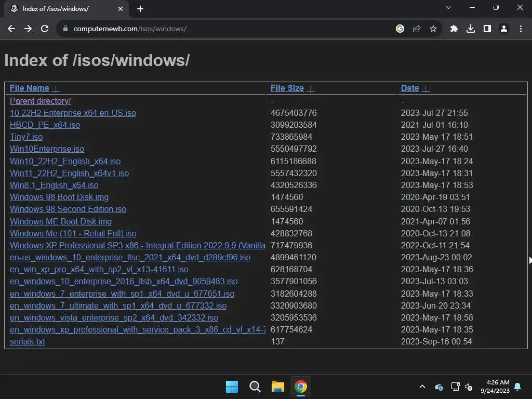Sort by Date column
This screenshot has width=532, height=399.
[410, 88]
